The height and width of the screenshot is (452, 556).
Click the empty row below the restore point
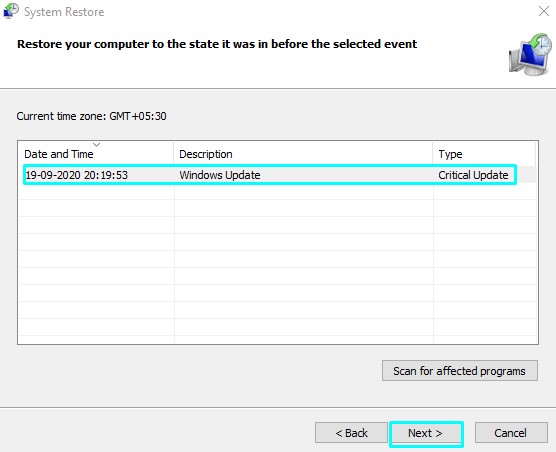coord(277,192)
